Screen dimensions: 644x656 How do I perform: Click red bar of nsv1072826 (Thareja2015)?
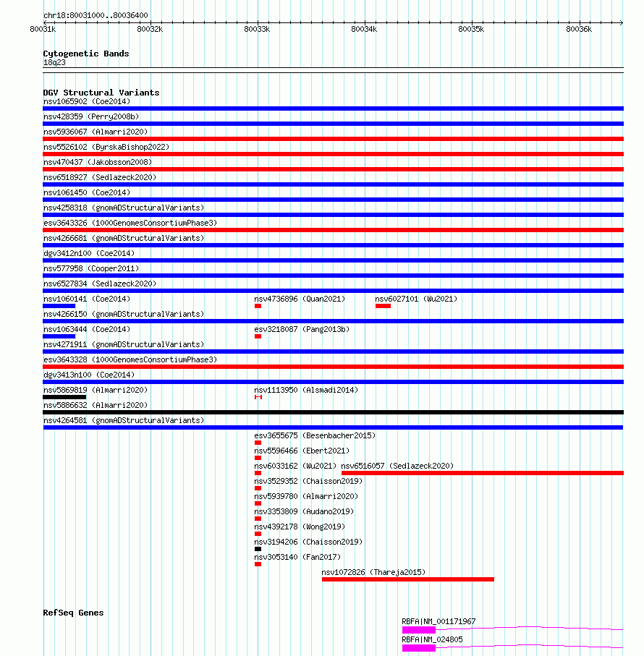click(408, 579)
